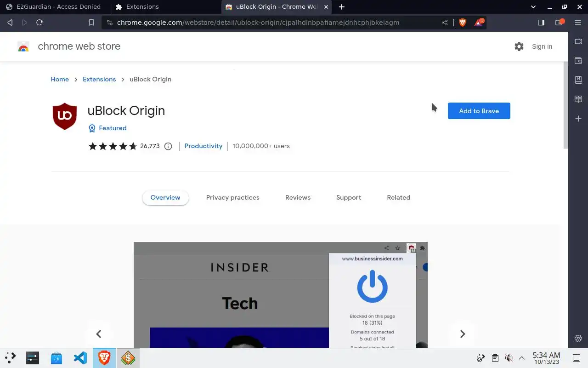Open Brave Rewards triangle icon
Viewport: 588px width, 368px height.
click(x=479, y=22)
